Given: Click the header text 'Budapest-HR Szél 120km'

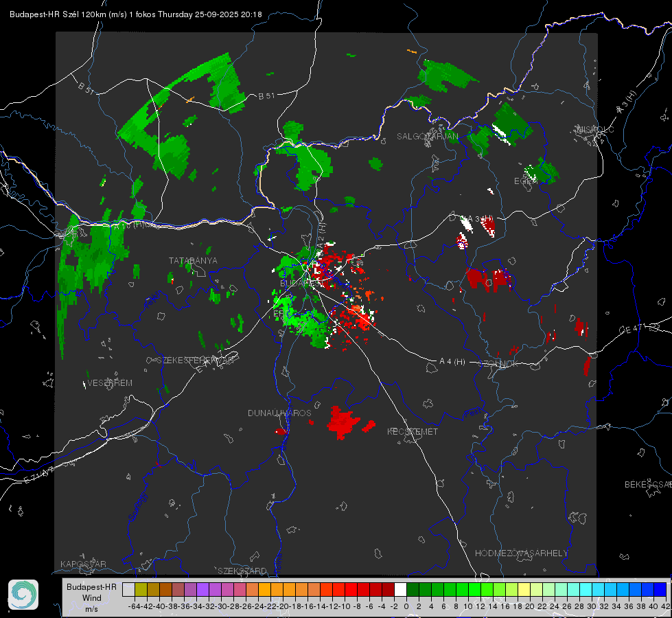Looking at the screenshot, I should (58, 14).
